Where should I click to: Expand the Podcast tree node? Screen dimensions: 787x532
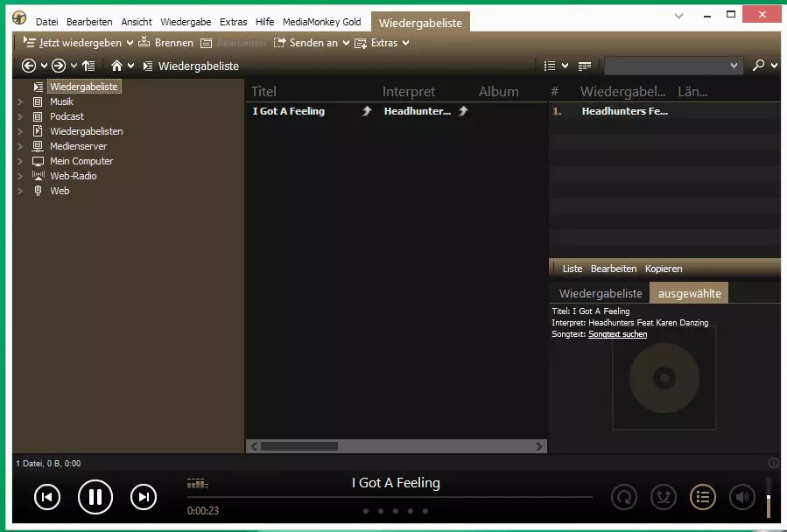click(20, 116)
